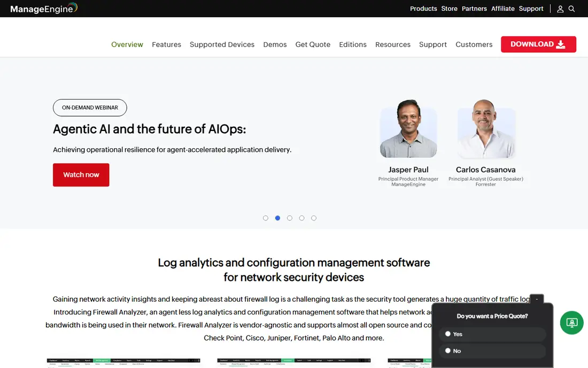Show the fifth carousel slide dot
This screenshot has height=368, width=588.
pos(314,218)
